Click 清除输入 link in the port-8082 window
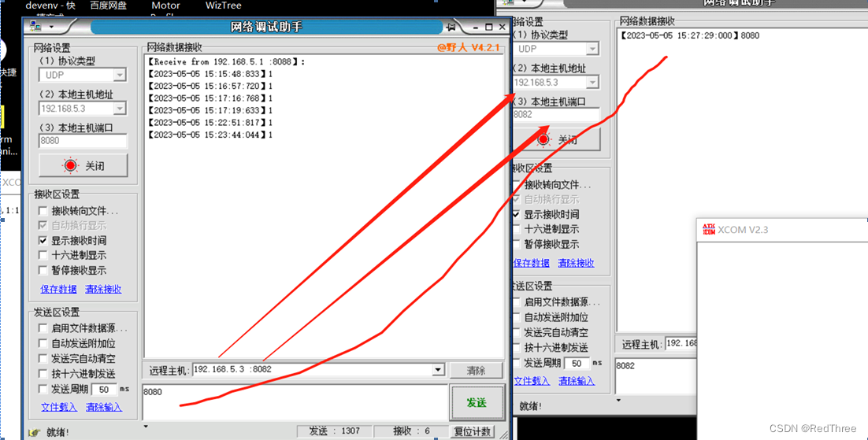Viewport: 868px width, 440px height. pyautogui.click(x=577, y=381)
